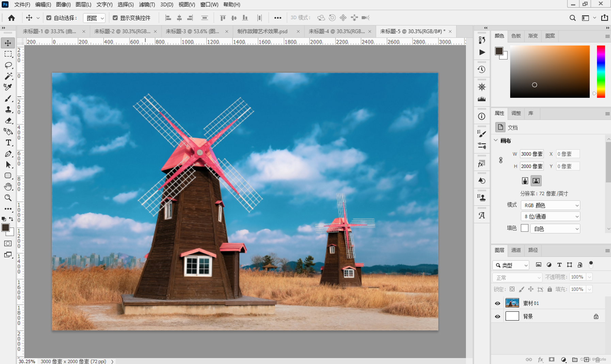Collapse the 画布 section

coord(496,140)
